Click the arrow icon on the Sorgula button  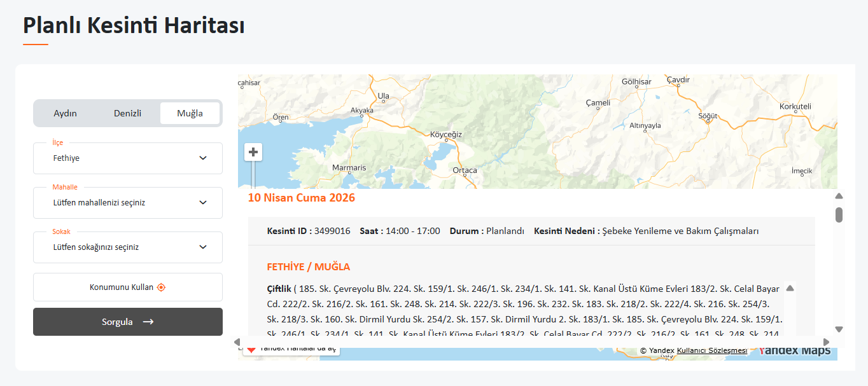point(148,322)
